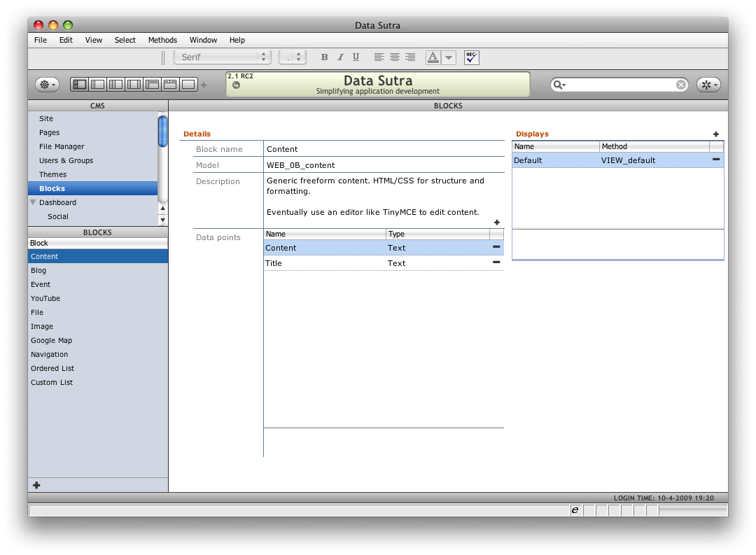Click the Model WEB_0B_content field
Screen dimensions: 756x555
pyautogui.click(x=384, y=165)
